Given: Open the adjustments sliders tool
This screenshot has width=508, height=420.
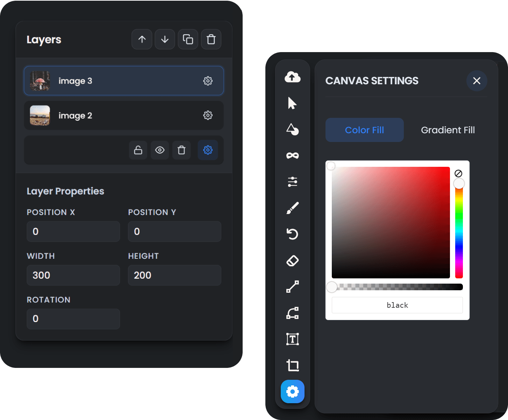Looking at the screenshot, I should coord(293,182).
